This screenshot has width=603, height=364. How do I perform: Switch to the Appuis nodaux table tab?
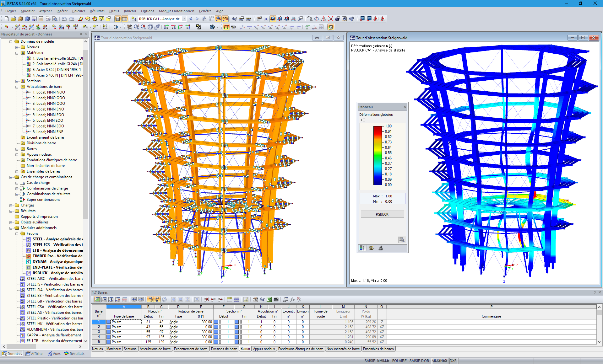[264, 349]
